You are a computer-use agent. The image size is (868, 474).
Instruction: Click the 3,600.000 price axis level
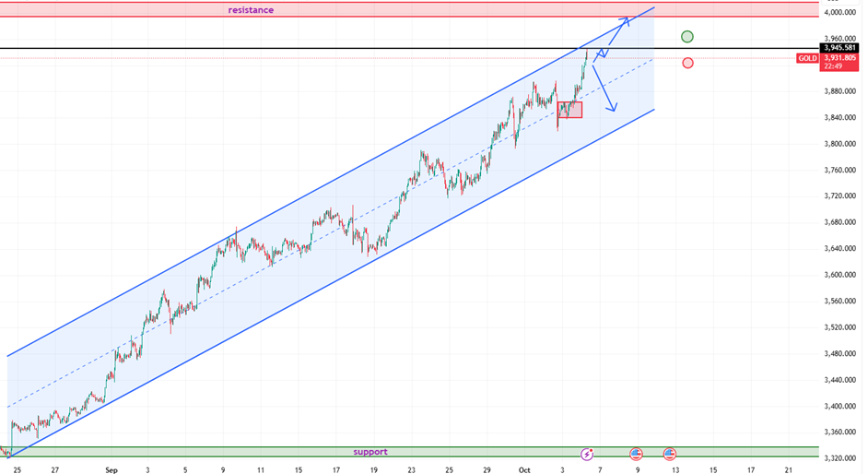point(839,275)
